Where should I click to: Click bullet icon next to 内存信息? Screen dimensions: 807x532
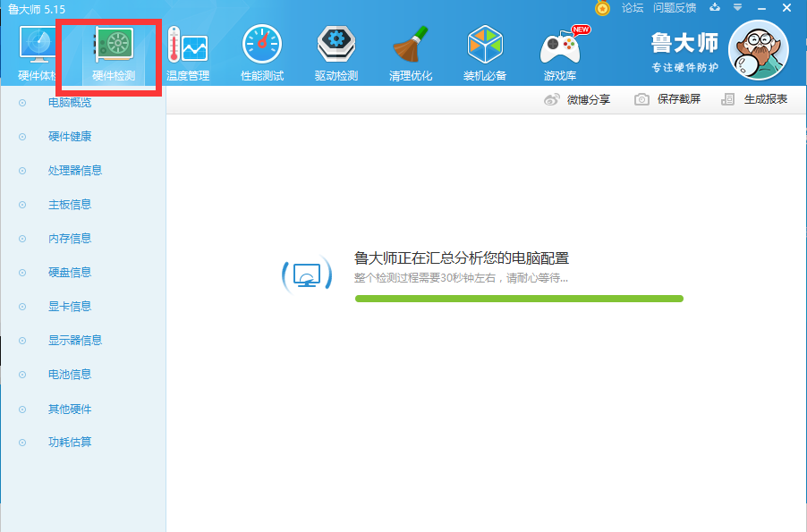pyautogui.click(x=22, y=239)
